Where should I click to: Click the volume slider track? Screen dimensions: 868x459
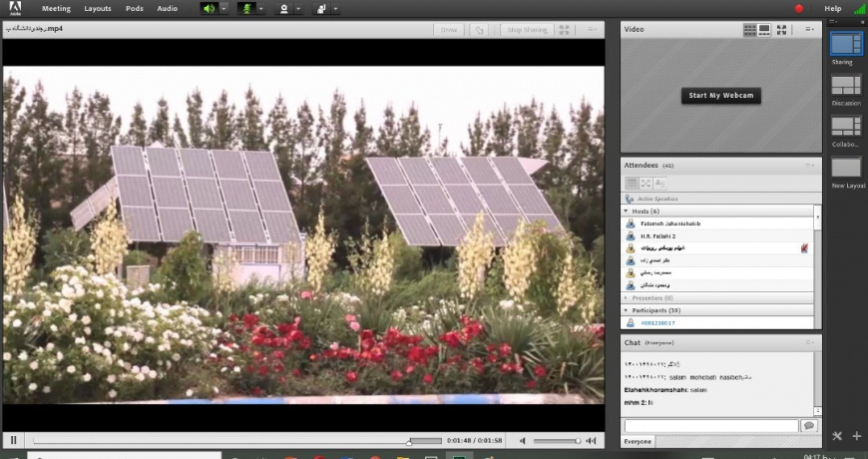557,441
